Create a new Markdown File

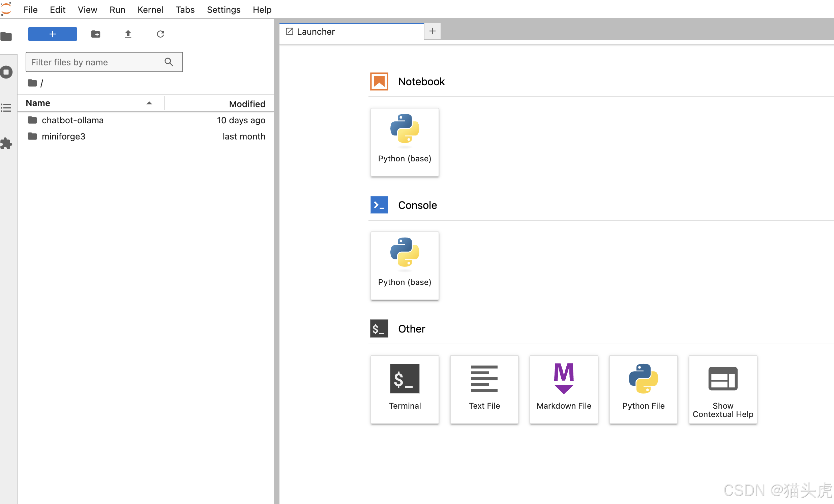pos(564,389)
